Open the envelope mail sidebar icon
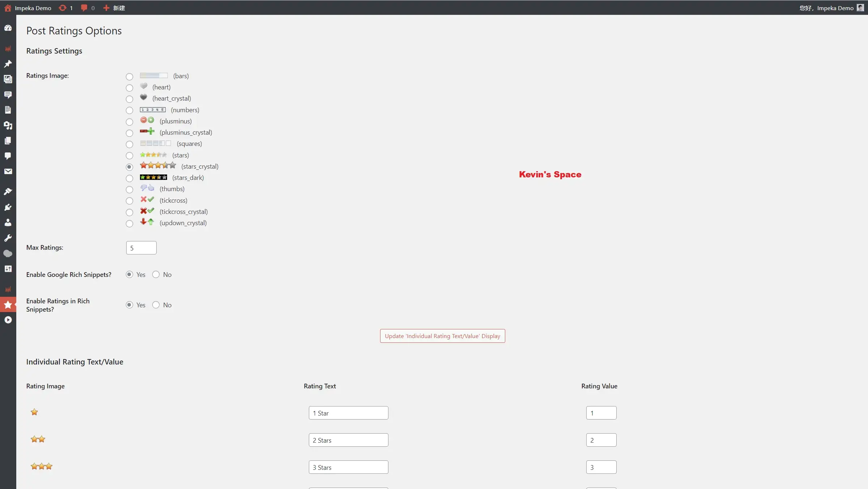This screenshot has height=489, width=868. (8, 171)
